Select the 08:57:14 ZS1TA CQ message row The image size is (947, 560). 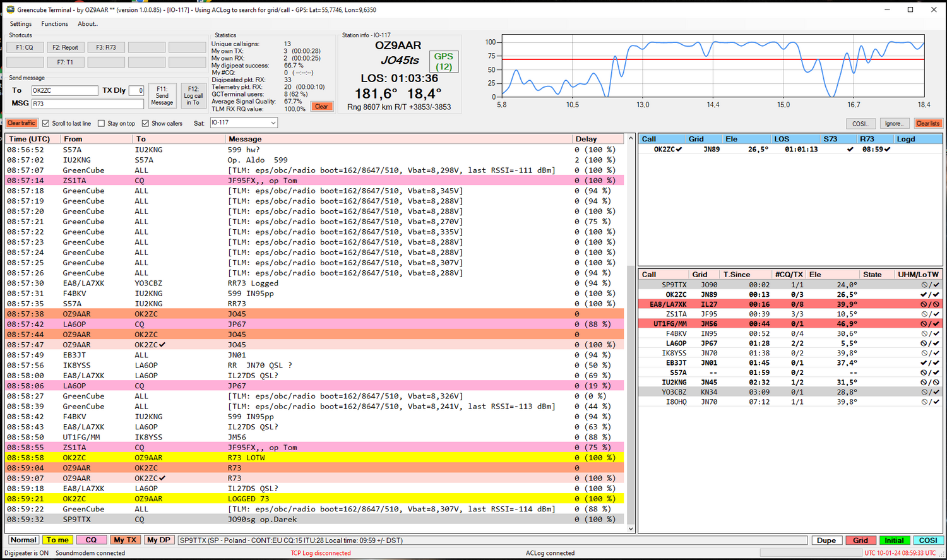tap(314, 181)
